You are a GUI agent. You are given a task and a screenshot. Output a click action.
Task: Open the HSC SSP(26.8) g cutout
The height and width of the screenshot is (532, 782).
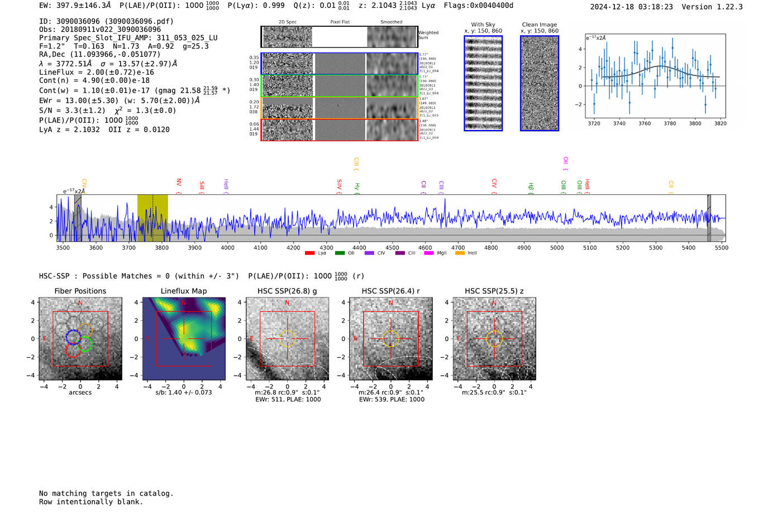[287, 338]
